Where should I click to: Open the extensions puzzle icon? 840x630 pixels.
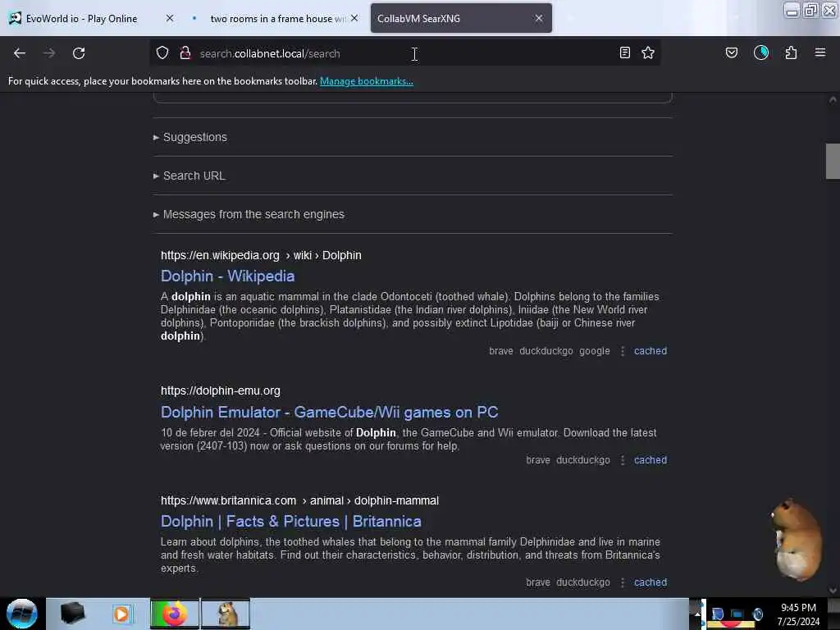click(792, 52)
